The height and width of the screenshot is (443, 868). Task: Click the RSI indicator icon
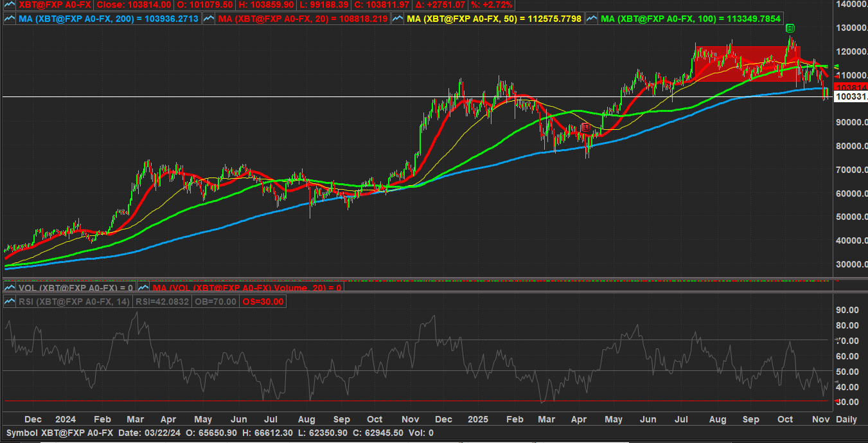[10, 302]
